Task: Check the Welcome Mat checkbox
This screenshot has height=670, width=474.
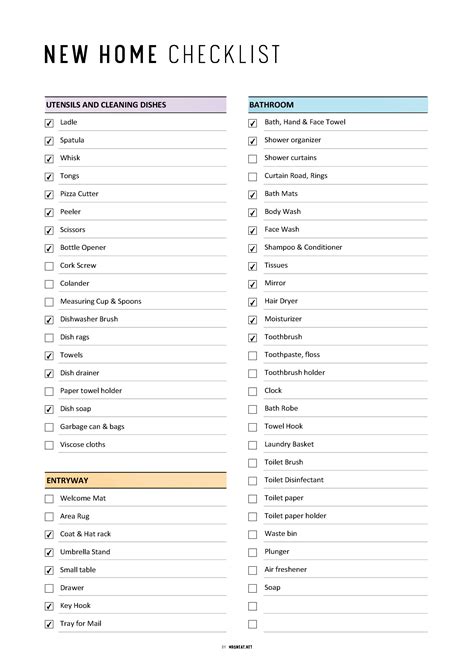Action: pos(49,499)
